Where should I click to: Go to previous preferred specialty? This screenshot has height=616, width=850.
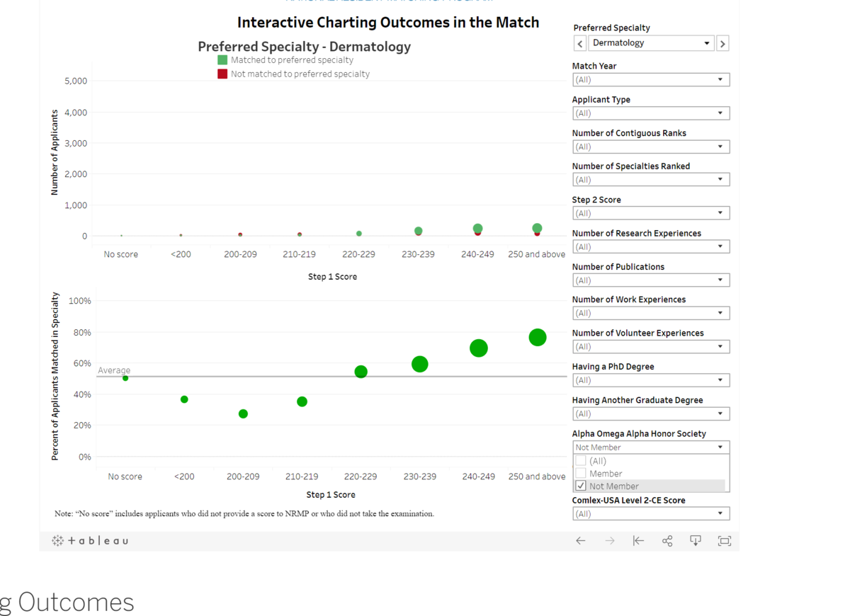(580, 44)
